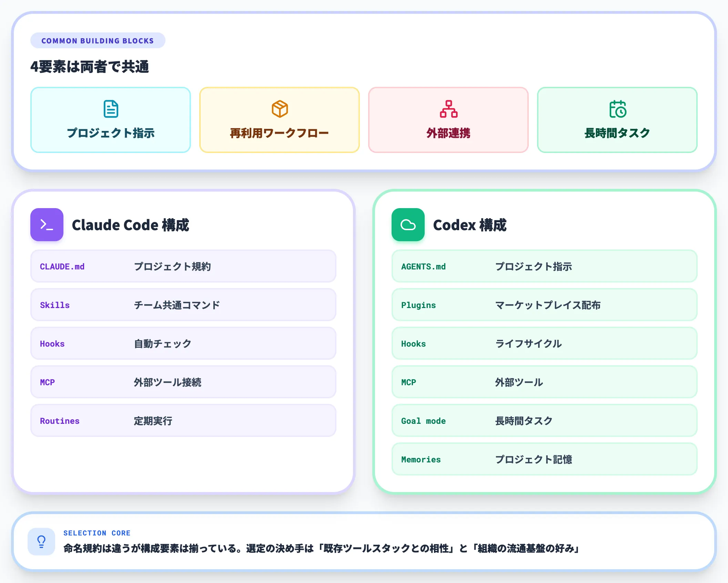
Task: Click the マーケットプレイス配布 description
Action: [548, 305]
